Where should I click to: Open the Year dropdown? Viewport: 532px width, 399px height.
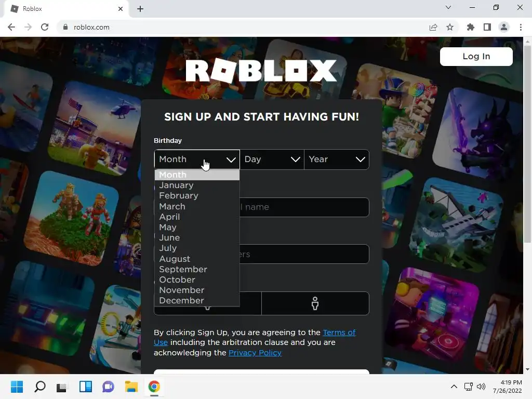pos(337,159)
